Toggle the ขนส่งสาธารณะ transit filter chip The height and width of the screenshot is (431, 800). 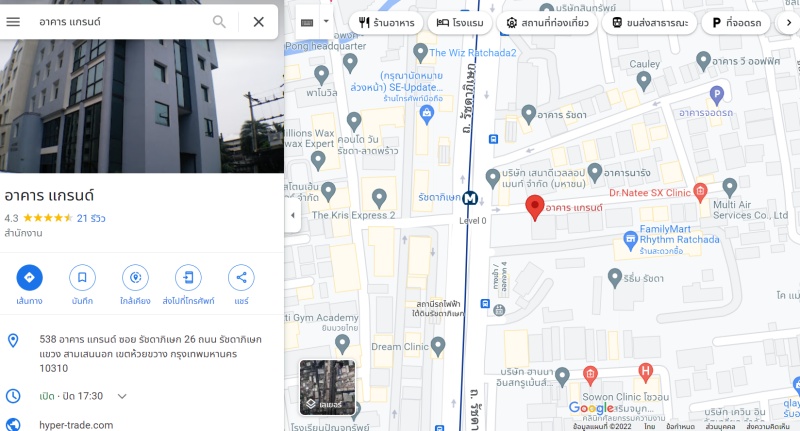point(649,22)
